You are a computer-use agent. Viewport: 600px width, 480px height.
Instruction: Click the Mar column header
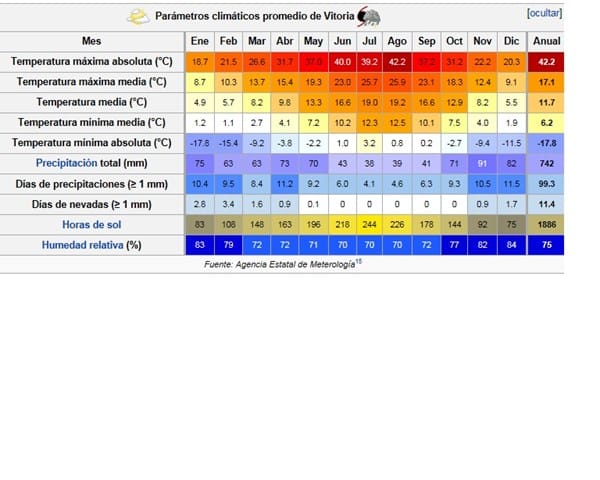(256, 41)
